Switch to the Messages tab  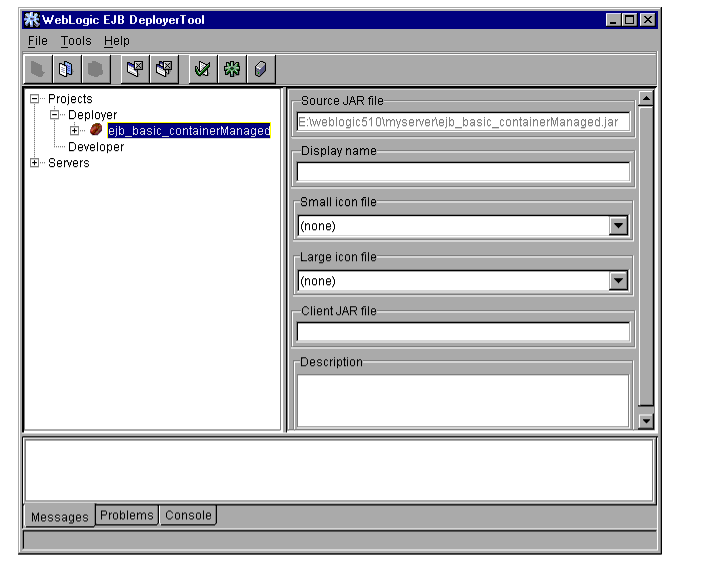(60, 517)
